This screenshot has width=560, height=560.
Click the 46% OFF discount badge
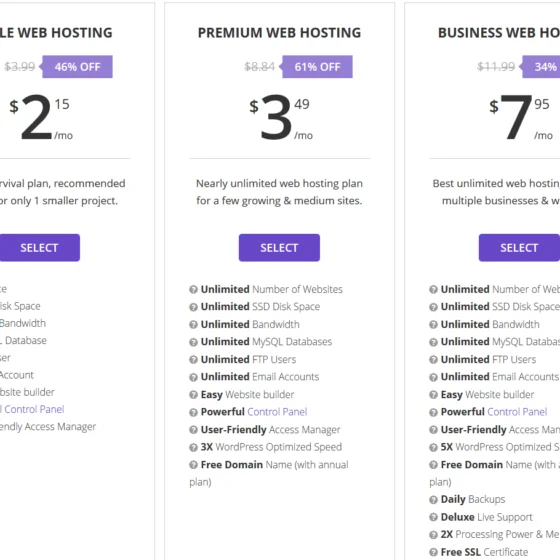76,67
